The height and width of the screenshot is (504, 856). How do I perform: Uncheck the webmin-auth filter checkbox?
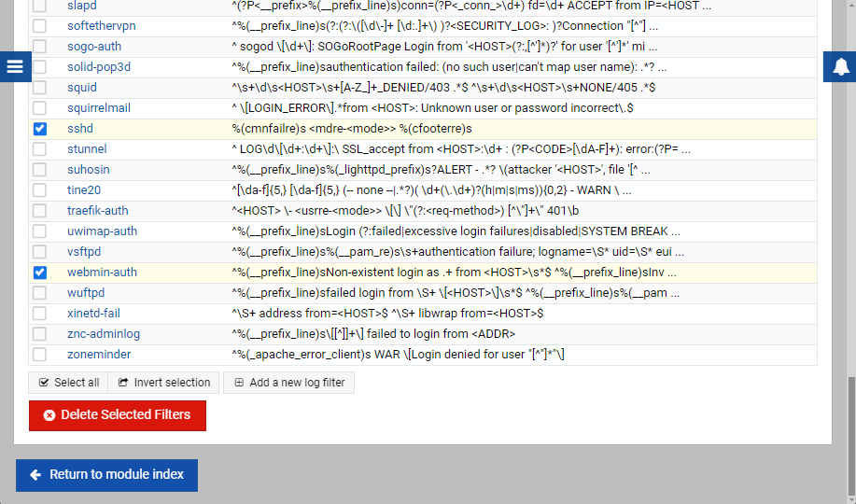(39, 273)
